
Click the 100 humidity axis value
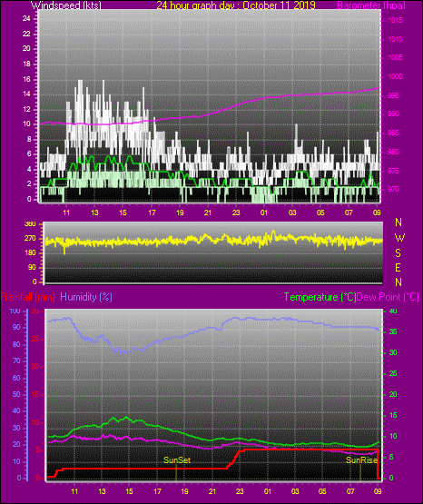15,311
